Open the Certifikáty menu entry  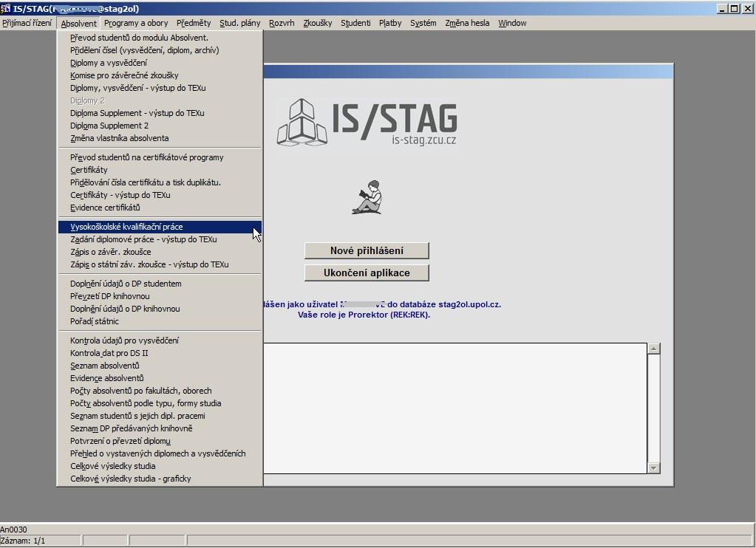tap(160, 170)
